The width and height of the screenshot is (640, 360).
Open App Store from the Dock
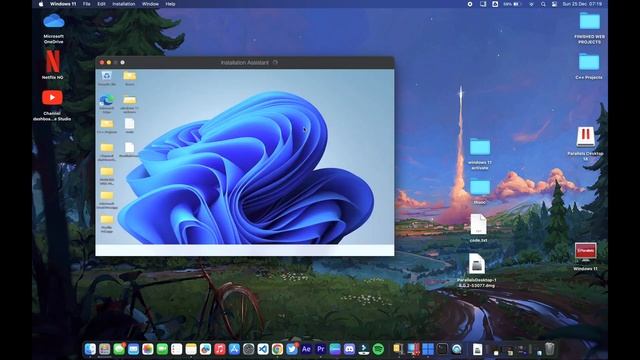234,349
